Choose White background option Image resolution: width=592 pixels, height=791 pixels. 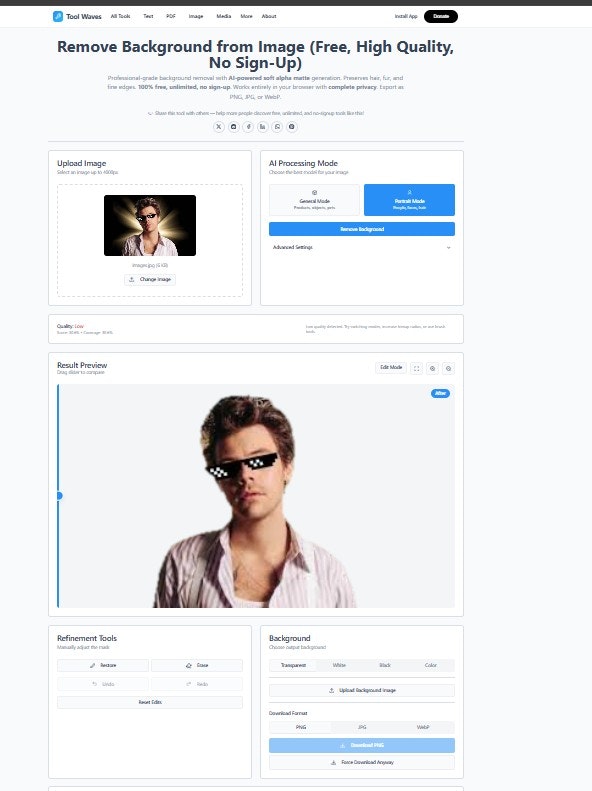tap(339, 665)
